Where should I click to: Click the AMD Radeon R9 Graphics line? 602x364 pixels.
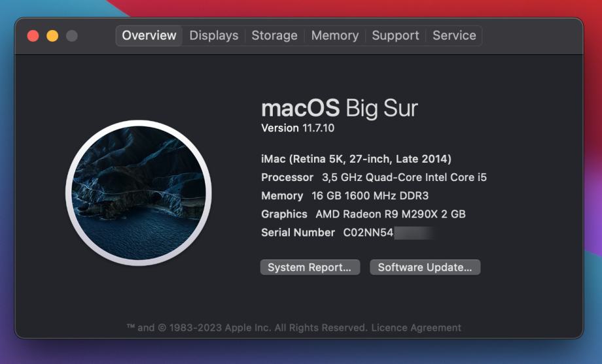coord(363,214)
